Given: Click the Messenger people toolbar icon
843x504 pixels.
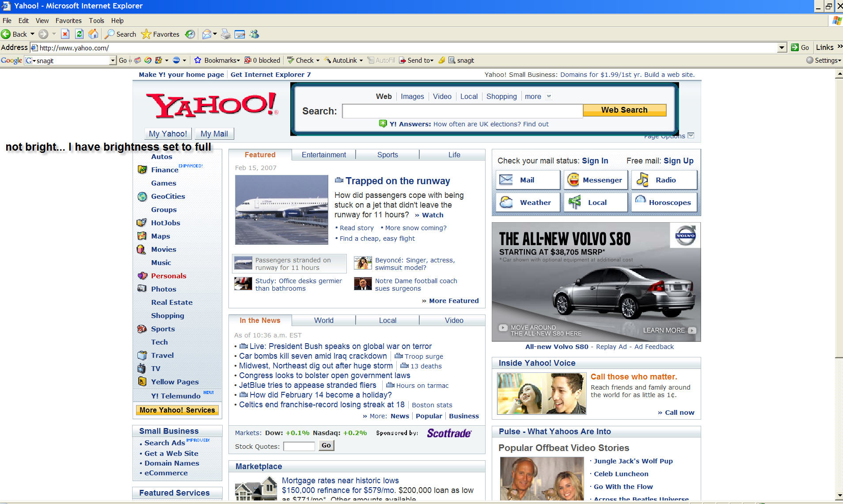Looking at the screenshot, I should coord(254,34).
